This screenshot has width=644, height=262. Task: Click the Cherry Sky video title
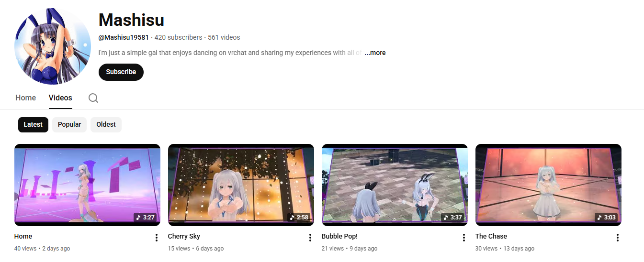click(184, 236)
